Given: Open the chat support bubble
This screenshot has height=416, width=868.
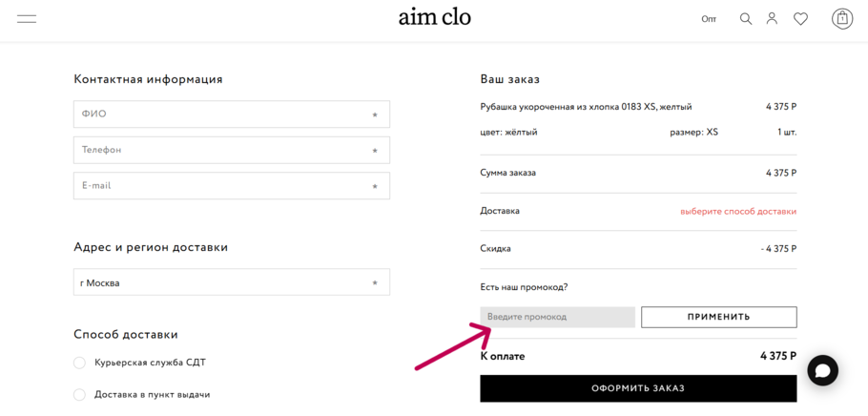Looking at the screenshot, I should pyautogui.click(x=822, y=370).
